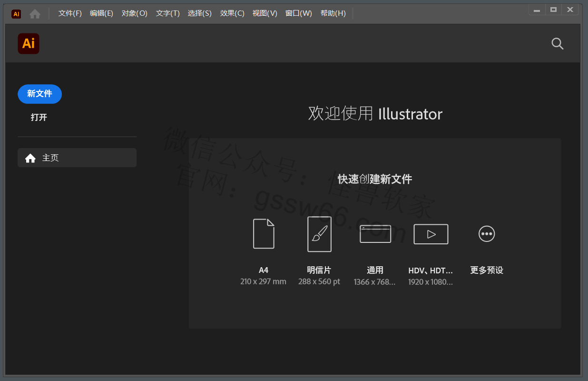Click the 明信片 preset label

[319, 270]
